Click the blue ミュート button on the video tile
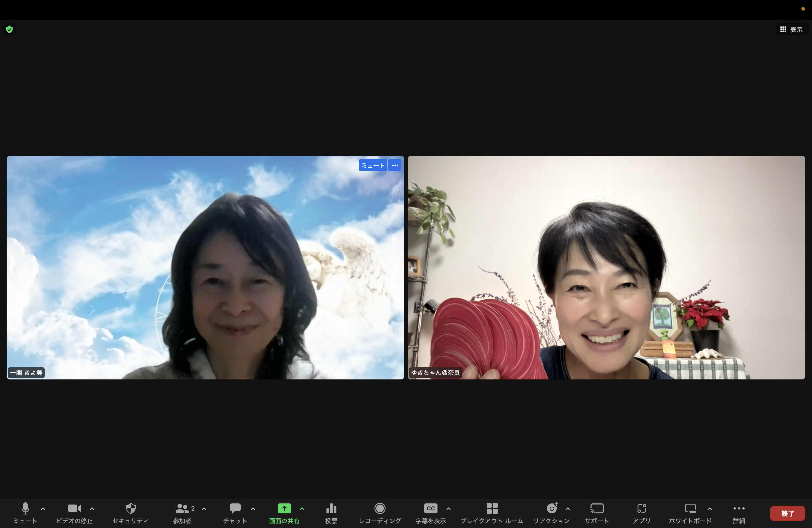Viewport: 812px width, 528px height. tap(373, 165)
